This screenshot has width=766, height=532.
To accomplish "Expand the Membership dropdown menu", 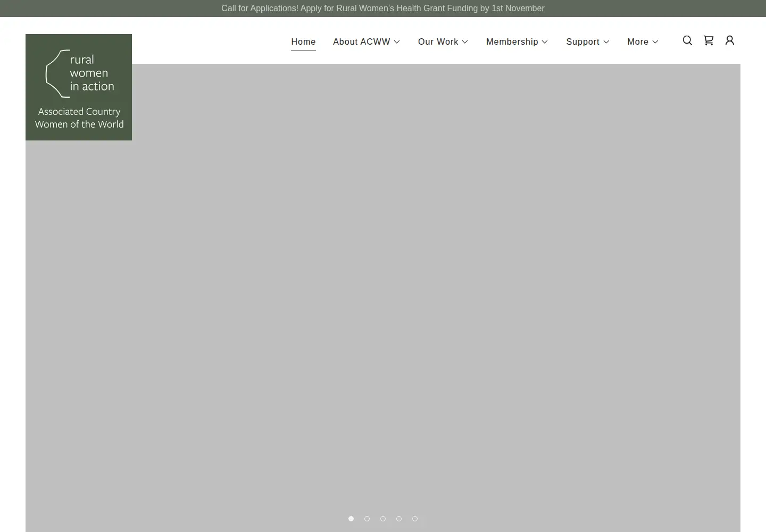I will [517, 41].
